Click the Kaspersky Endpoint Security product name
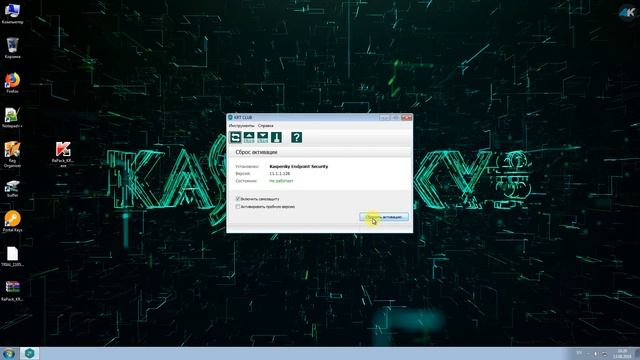Image resolution: width=640 pixels, height=360 pixels. point(299,167)
